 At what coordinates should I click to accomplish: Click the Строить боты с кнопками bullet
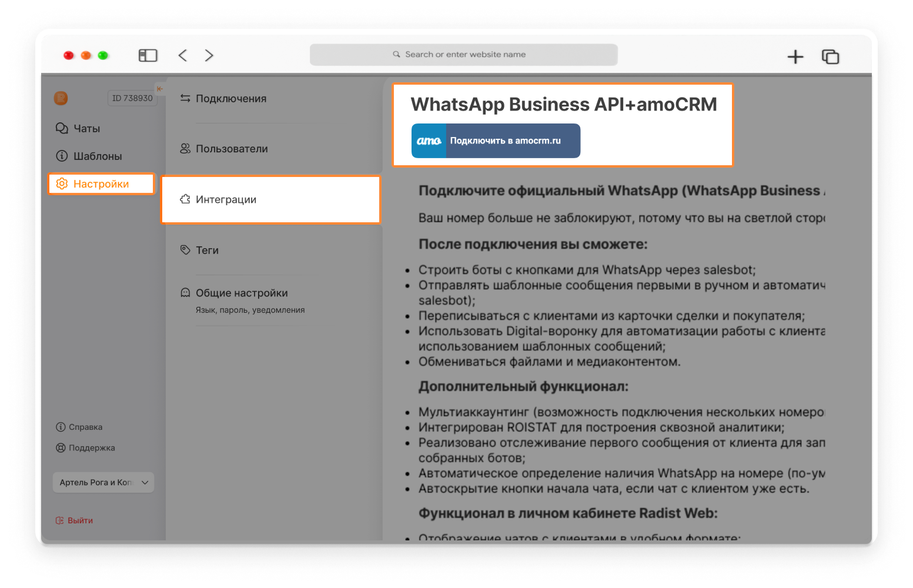pos(587,270)
